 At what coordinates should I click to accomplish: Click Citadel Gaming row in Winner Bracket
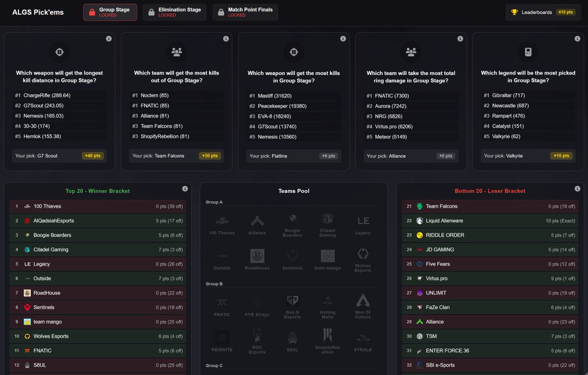[98, 250]
